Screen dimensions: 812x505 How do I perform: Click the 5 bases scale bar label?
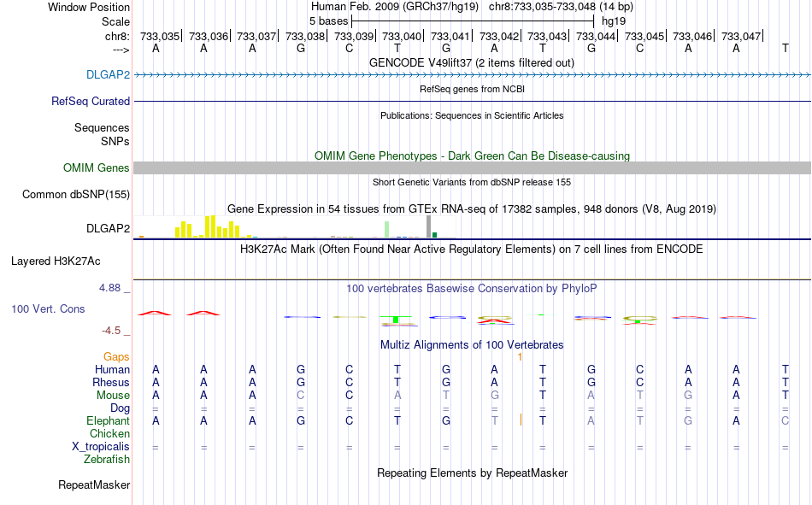tap(328, 21)
